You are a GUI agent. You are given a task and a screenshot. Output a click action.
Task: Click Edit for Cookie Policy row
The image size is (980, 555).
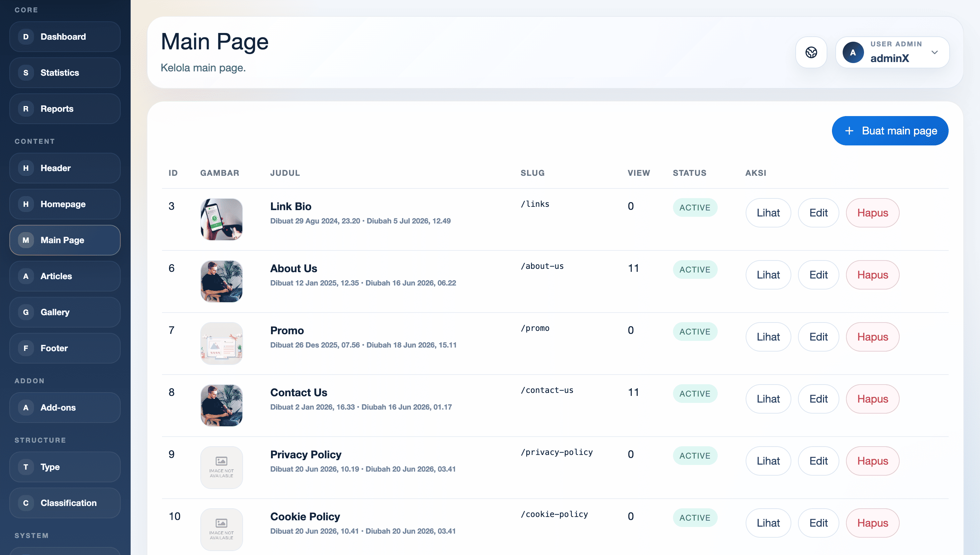tap(818, 523)
